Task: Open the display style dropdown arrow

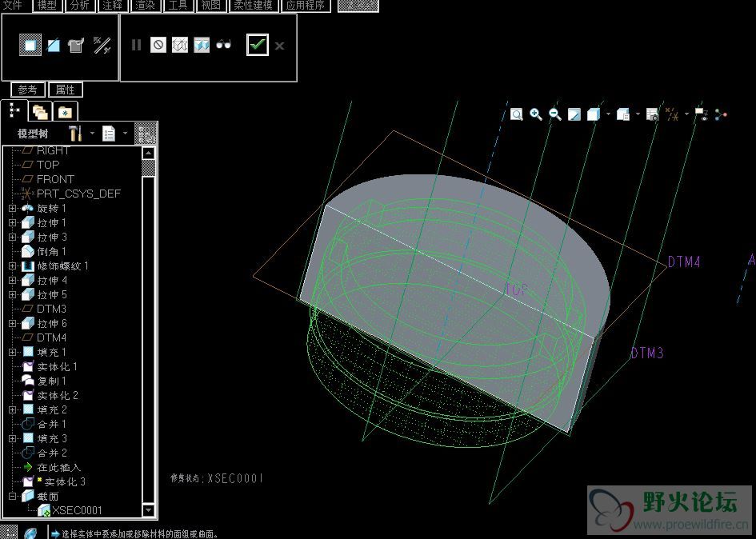Action: (608, 114)
